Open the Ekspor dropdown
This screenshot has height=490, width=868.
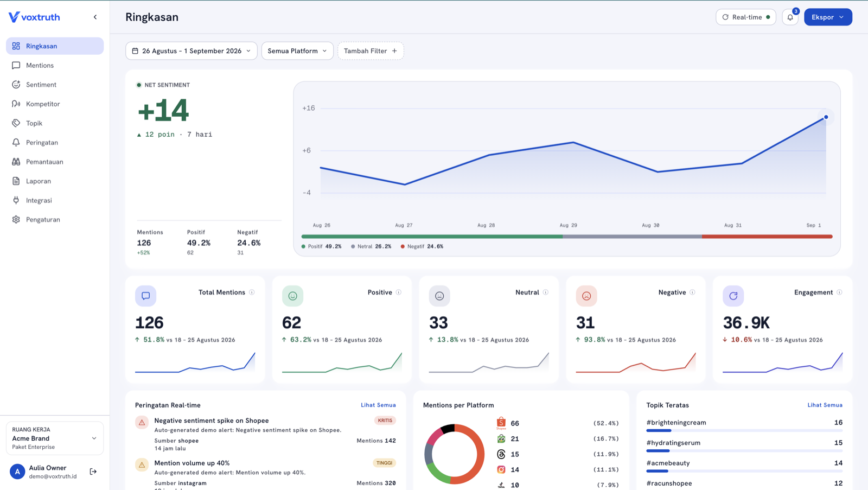(x=828, y=17)
